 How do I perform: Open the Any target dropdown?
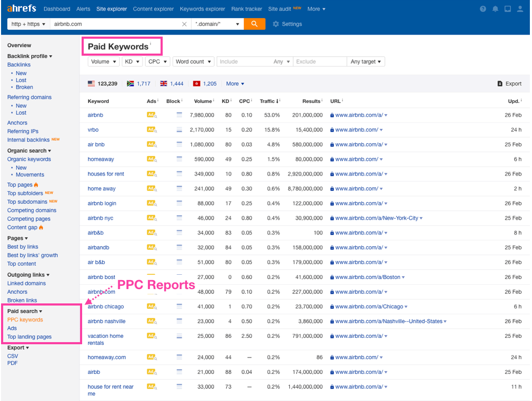click(366, 62)
